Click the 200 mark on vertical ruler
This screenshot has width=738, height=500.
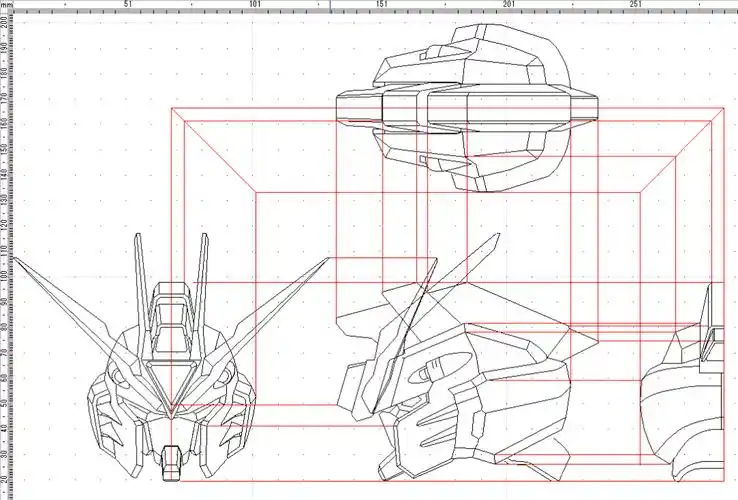pyautogui.click(x=5, y=21)
